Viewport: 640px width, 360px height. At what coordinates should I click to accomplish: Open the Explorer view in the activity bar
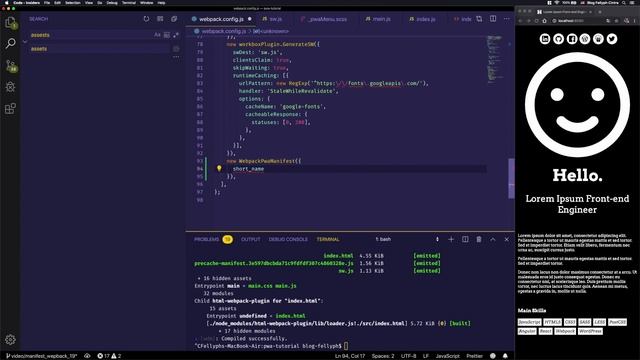[11, 22]
